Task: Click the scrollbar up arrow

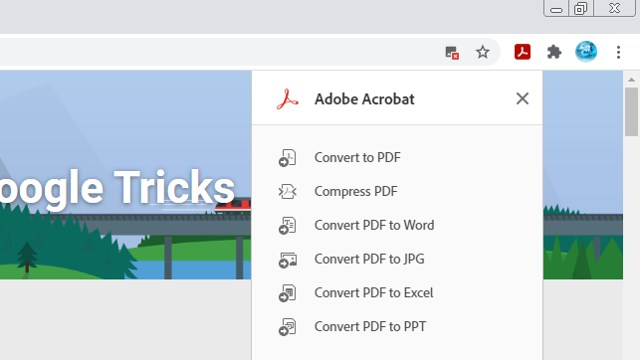Action: click(x=631, y=79)
